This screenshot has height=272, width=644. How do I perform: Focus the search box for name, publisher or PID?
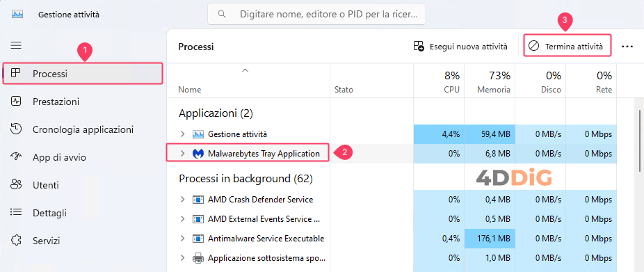click(316, 15)
